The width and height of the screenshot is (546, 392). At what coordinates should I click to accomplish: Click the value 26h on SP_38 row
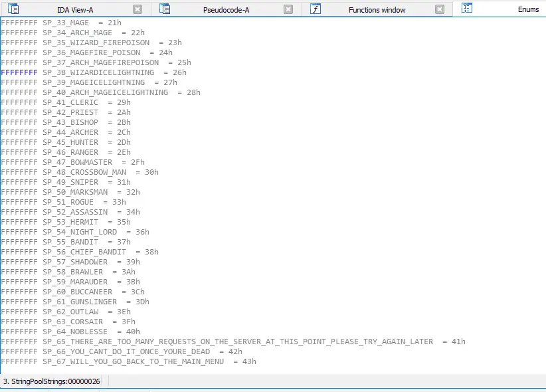[179, 72]
